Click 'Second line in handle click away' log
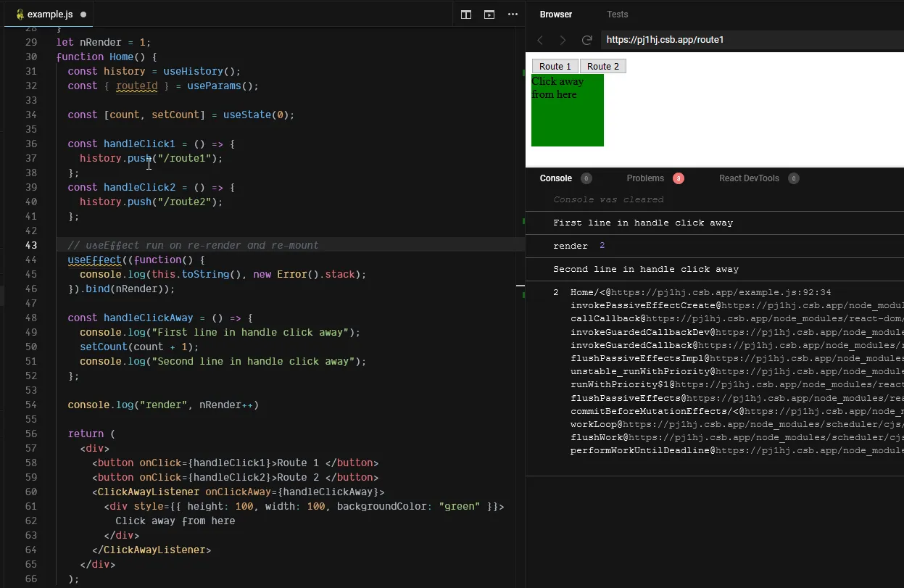The height and width of the screenshot is (588, 904). [646, 269]
